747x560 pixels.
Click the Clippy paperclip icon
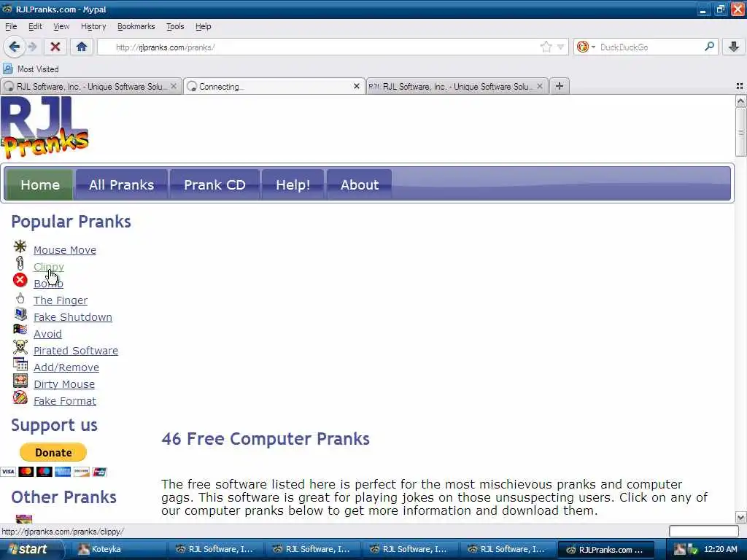20,262
